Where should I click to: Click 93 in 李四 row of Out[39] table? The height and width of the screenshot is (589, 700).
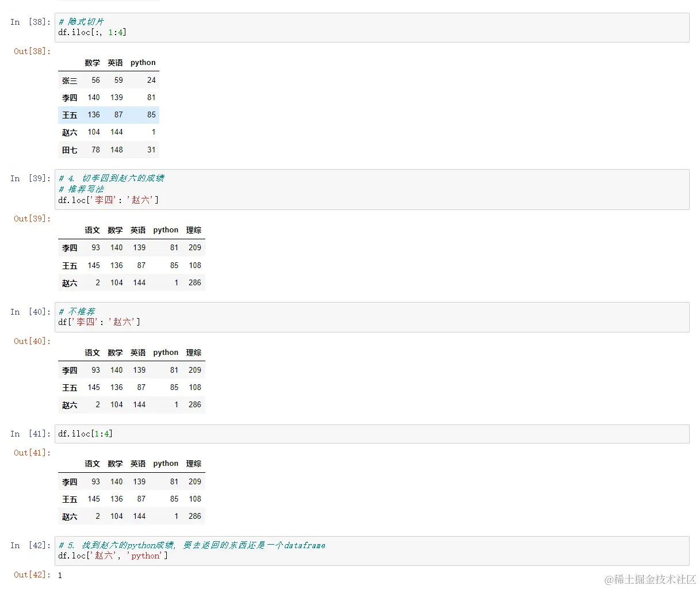(x=95, y=248)
